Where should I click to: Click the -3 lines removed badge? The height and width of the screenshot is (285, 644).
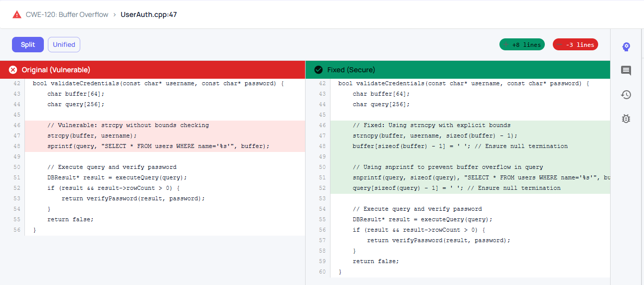click(x=575, y=44)
